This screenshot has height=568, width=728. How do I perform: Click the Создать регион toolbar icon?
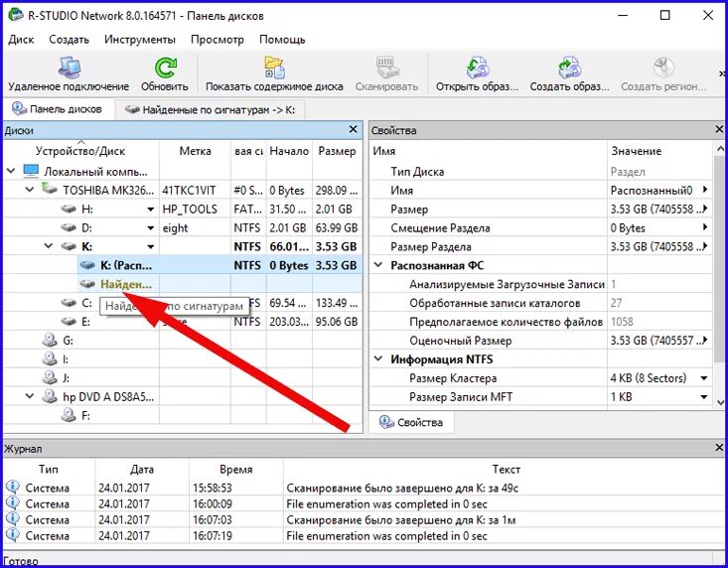click(663, 68)
